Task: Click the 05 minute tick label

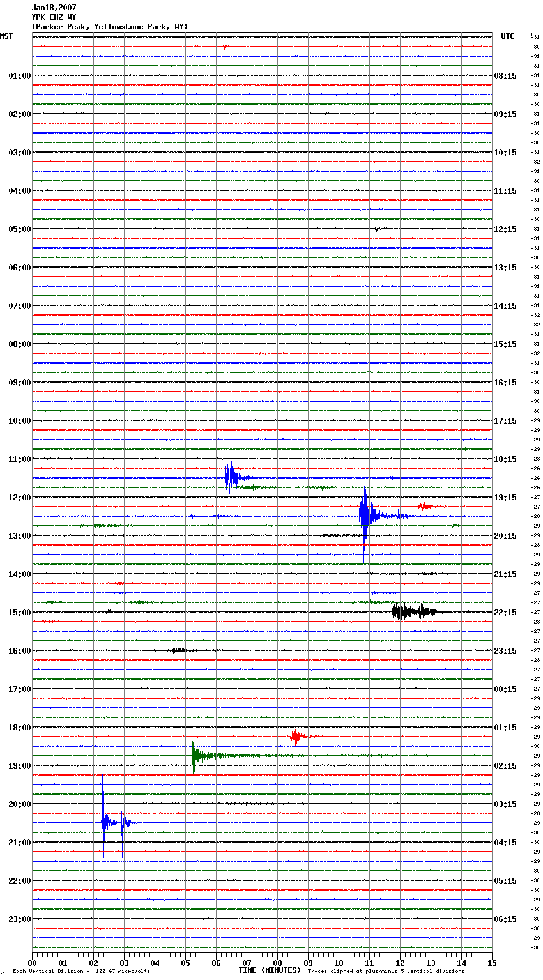Action: pyautogui.click(x=185, y=963)
